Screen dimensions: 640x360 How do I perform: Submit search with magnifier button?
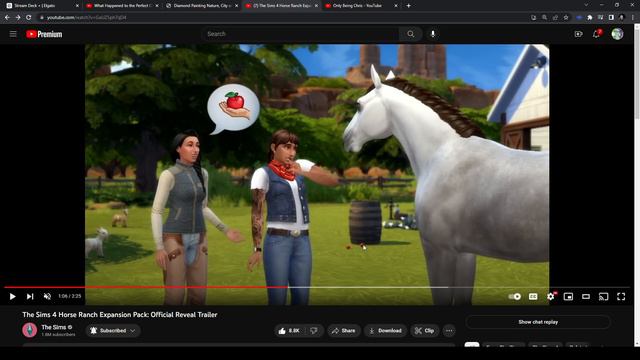(x=411, y=34)
